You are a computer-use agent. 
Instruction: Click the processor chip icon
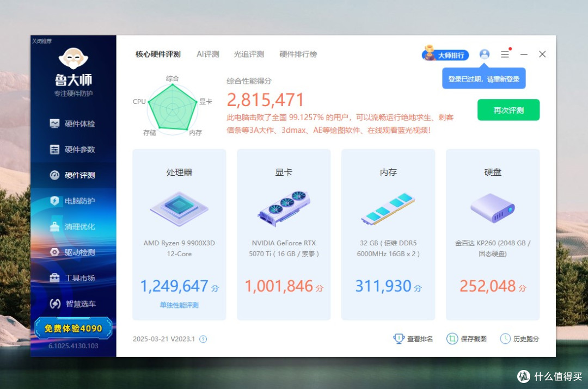click(179, 209)
